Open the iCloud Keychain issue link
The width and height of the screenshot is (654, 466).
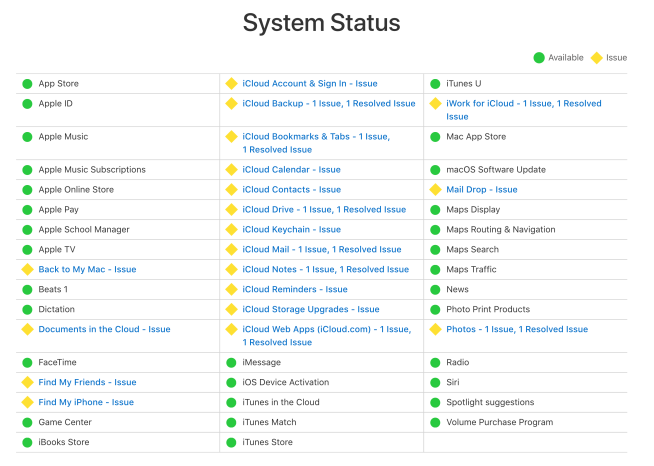291,230
